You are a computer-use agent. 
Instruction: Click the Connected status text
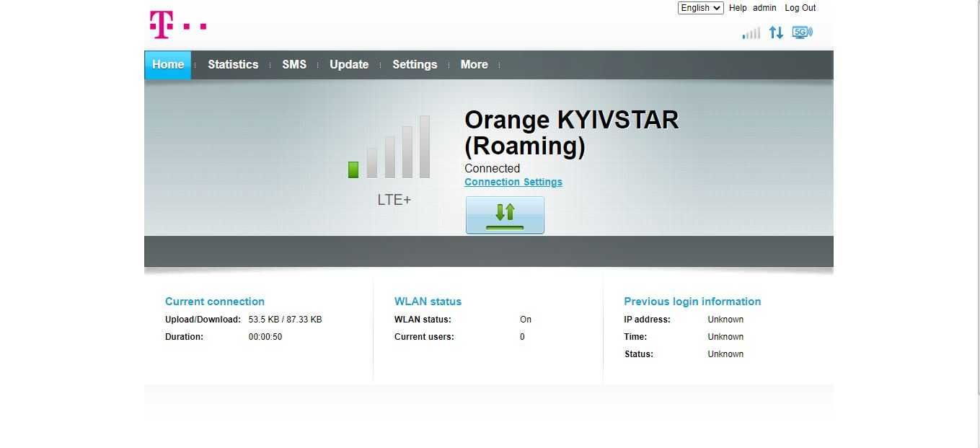click(x=492, y=168)
